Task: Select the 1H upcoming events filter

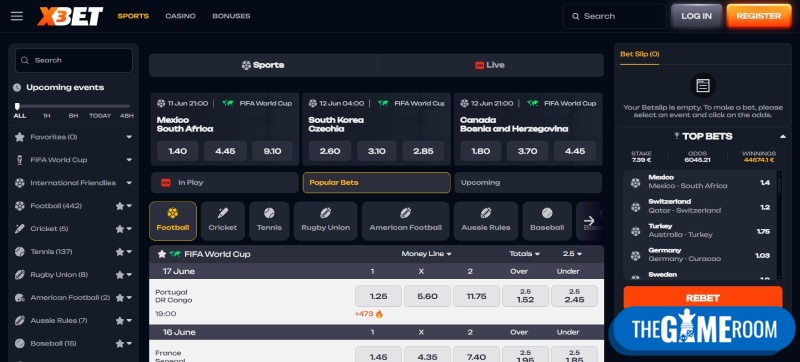Action: (x=46, y=116)
